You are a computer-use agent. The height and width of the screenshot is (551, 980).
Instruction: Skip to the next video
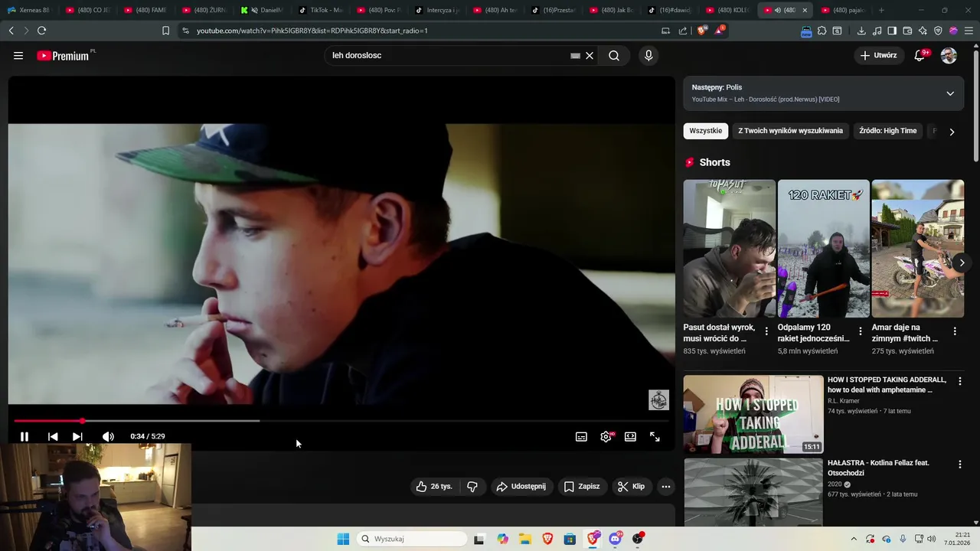click(77, 436)
